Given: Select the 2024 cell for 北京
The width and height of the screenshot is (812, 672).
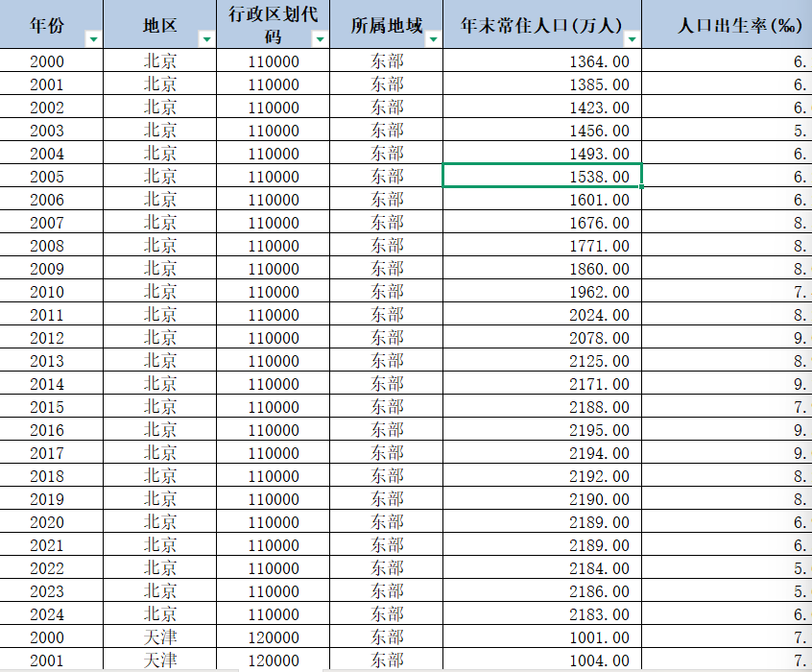Looking at the screenshot, I should coord(48,614).
